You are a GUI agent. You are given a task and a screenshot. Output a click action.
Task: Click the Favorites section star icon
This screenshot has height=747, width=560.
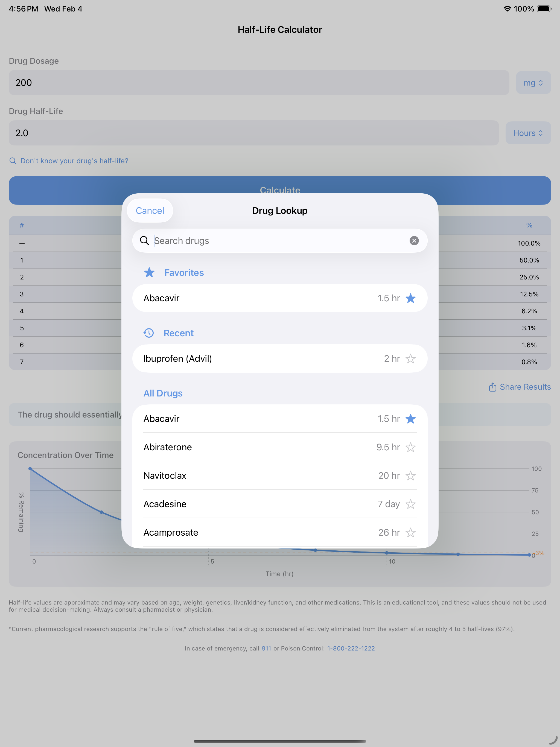(149, 272)
